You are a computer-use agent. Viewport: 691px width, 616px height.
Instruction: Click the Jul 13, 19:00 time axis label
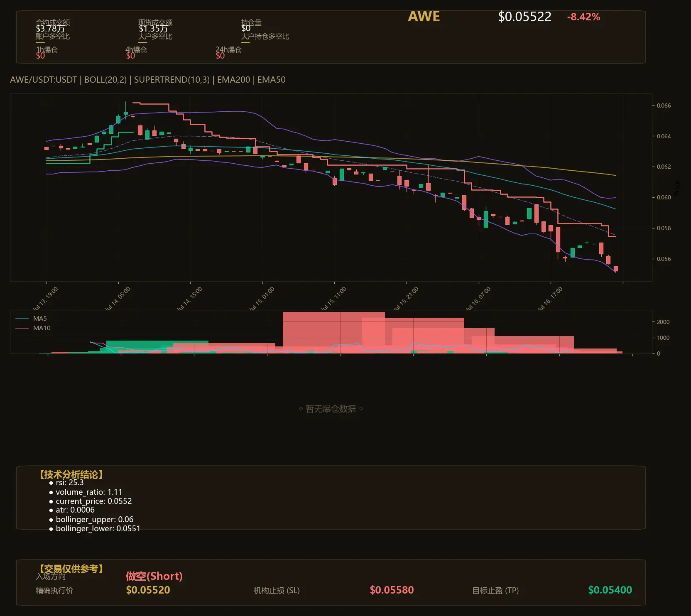coord(46,298)
